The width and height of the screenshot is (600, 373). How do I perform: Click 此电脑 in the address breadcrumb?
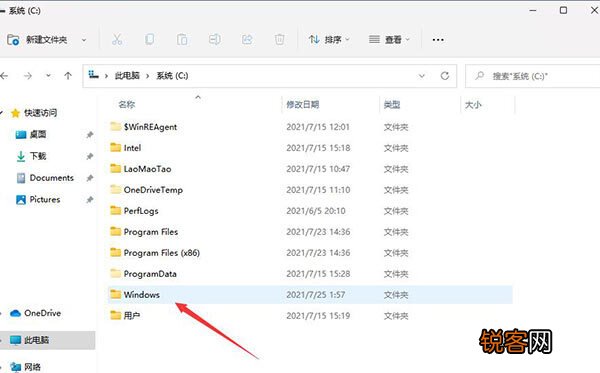coord(127,76)
